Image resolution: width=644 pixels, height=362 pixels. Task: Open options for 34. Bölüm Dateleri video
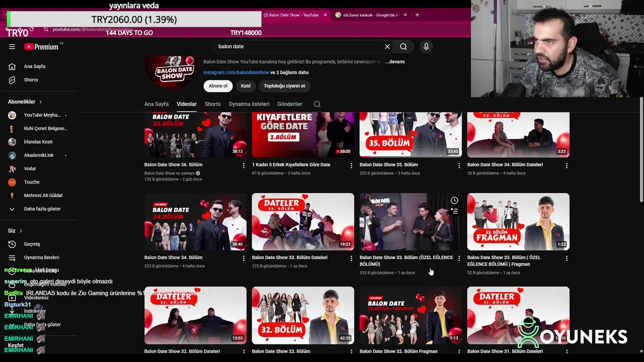[x=567, y=165]
